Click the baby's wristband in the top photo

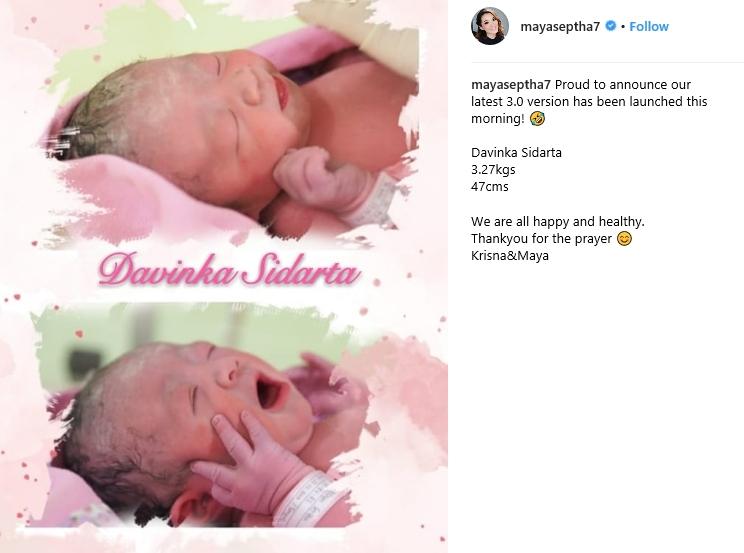(376, 201)
